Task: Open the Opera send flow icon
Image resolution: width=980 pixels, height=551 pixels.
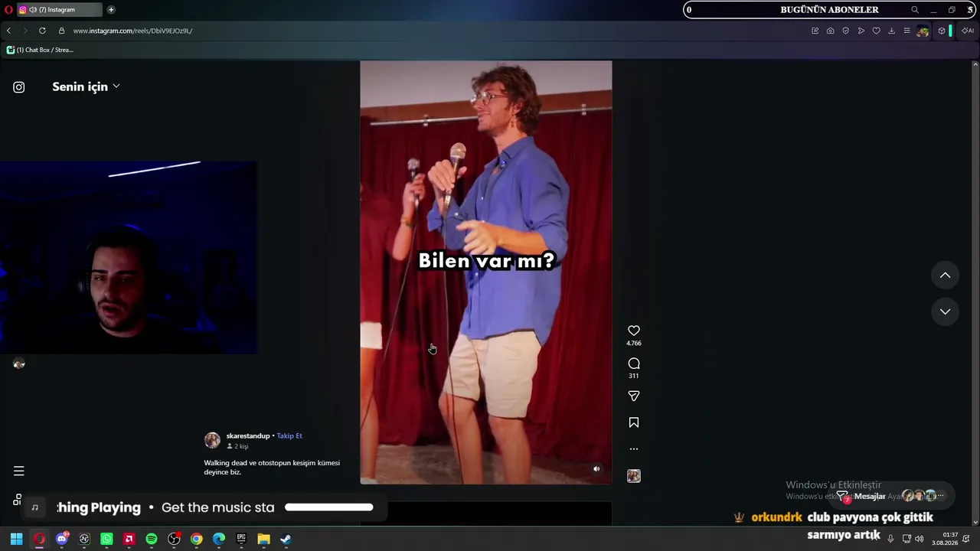Action: [861, 31]
